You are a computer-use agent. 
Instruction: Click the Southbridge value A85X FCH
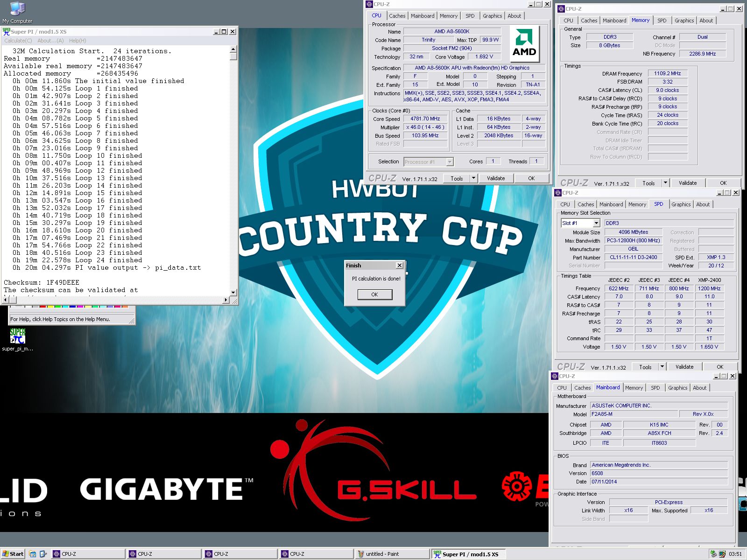click(x=659, y=434)
